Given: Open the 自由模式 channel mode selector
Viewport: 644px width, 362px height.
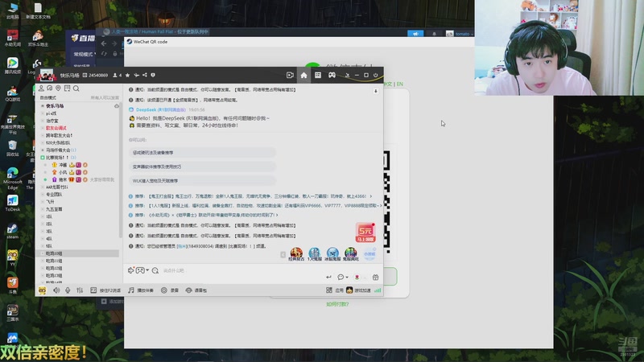Looking at the screenshot, I should (x=48, y=97).
